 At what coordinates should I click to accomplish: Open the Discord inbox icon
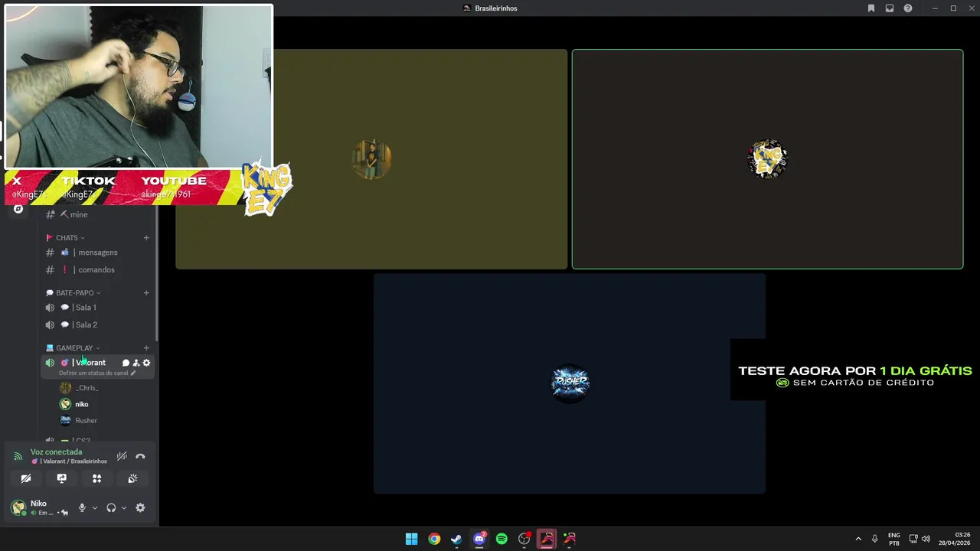(890, 8)
